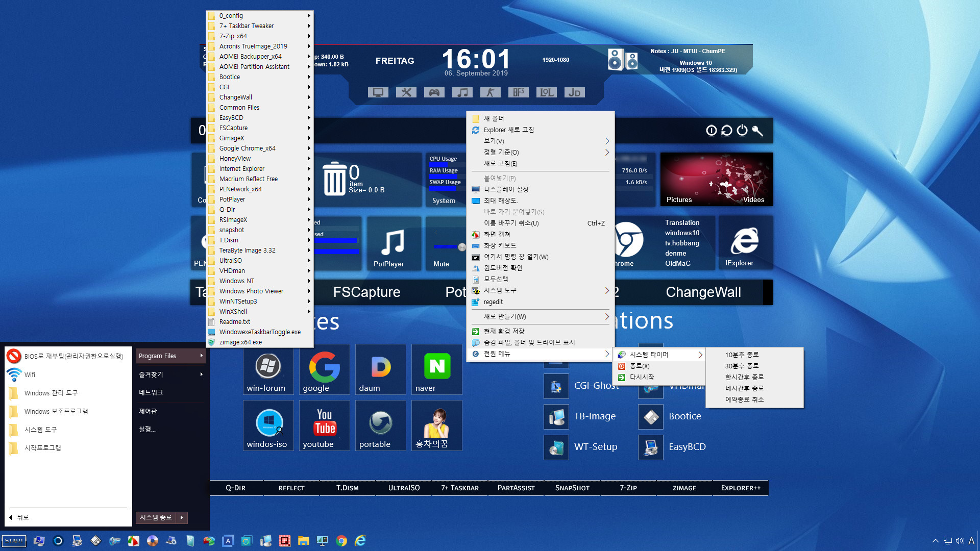The height and width of the screenshot is (551, 980).
Task: Click the File Explorer folder icon in the taskbar
Action: pyautogui.click(x=304, y=541)
